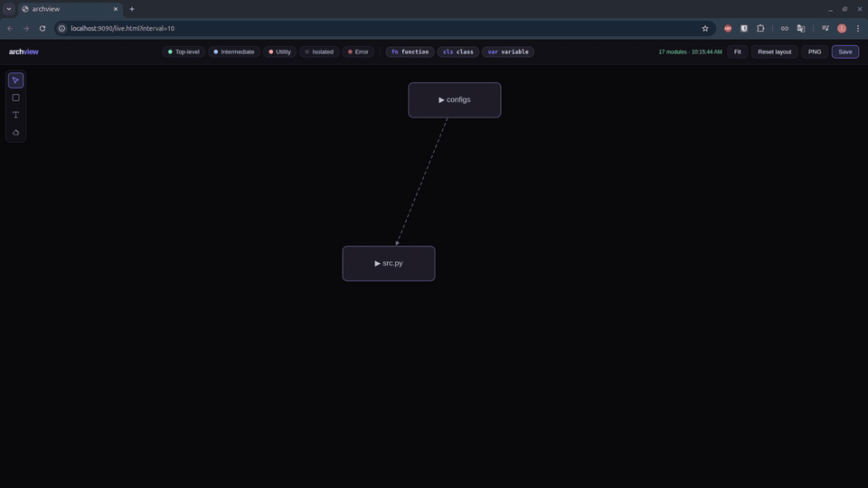
Task: Open the shield password manager extension
Action: (744, 28)
